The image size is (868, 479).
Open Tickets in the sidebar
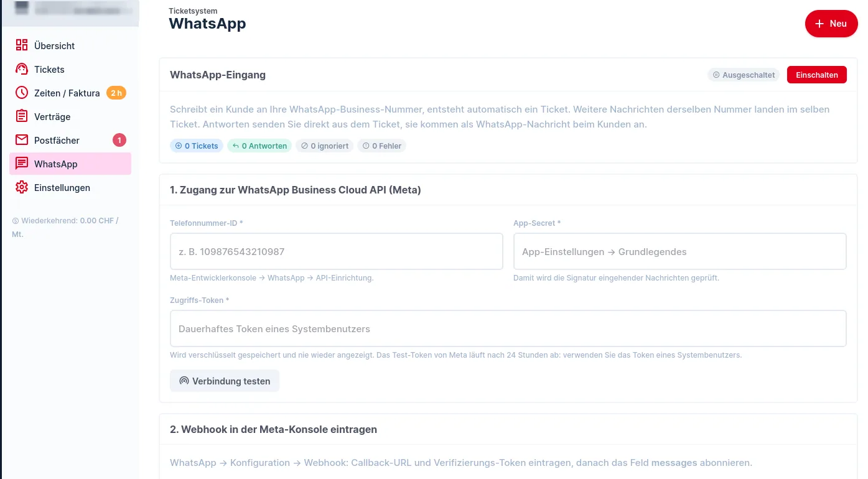(70, 69)
